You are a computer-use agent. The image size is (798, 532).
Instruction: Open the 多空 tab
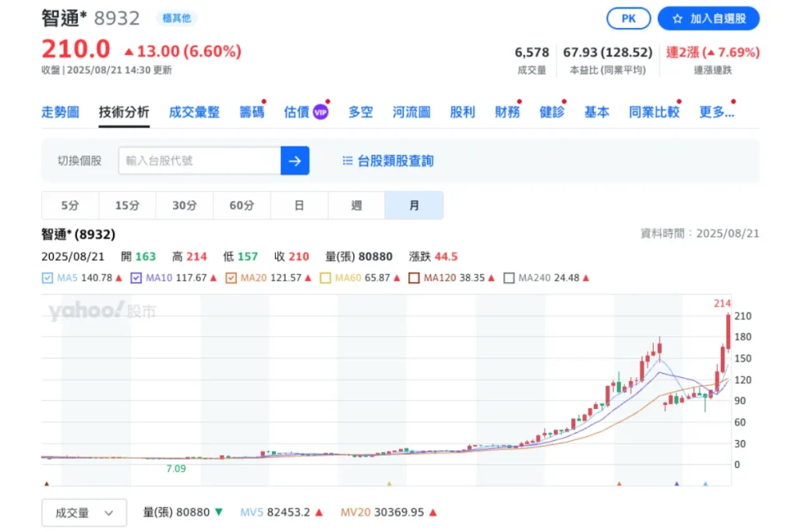360,112
